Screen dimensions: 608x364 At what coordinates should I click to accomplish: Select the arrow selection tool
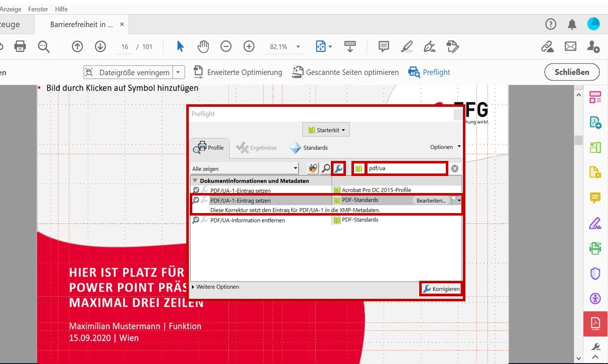pos(180,47)
